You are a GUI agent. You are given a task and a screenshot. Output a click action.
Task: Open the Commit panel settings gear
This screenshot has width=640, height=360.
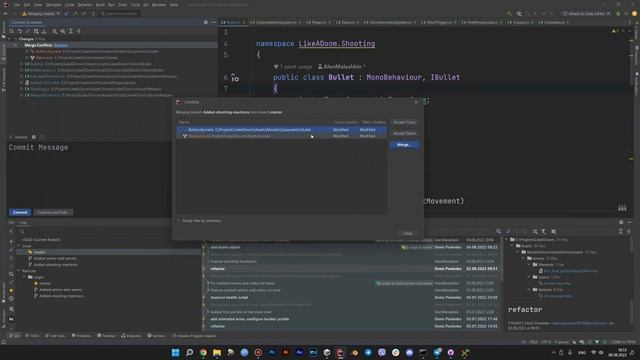[x=206, y=22]
